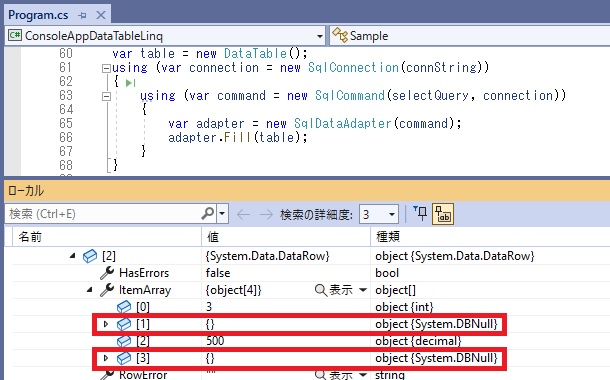Open the 表示 dropdown arrow for ItemArray
The height and width of the screenshot is (380, 610).
click(x=363, y=290)
